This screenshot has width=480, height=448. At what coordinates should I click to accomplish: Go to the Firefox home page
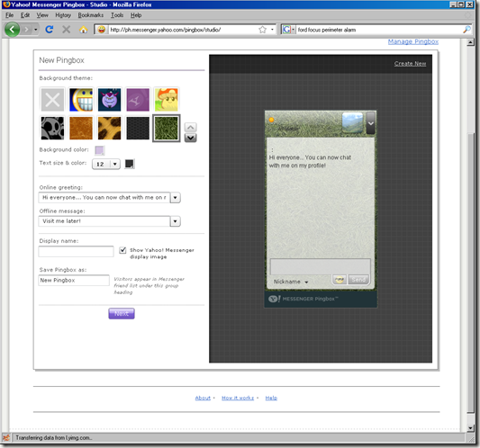(x=83, y=30)
